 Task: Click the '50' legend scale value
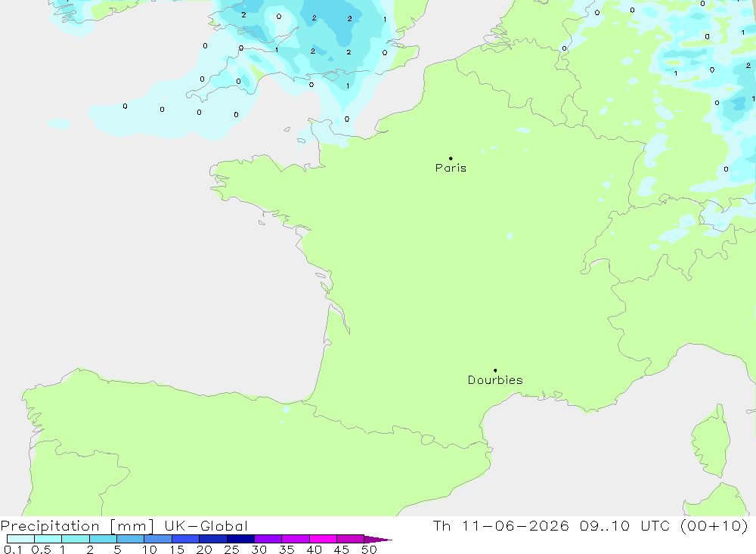tap(369, 549)
